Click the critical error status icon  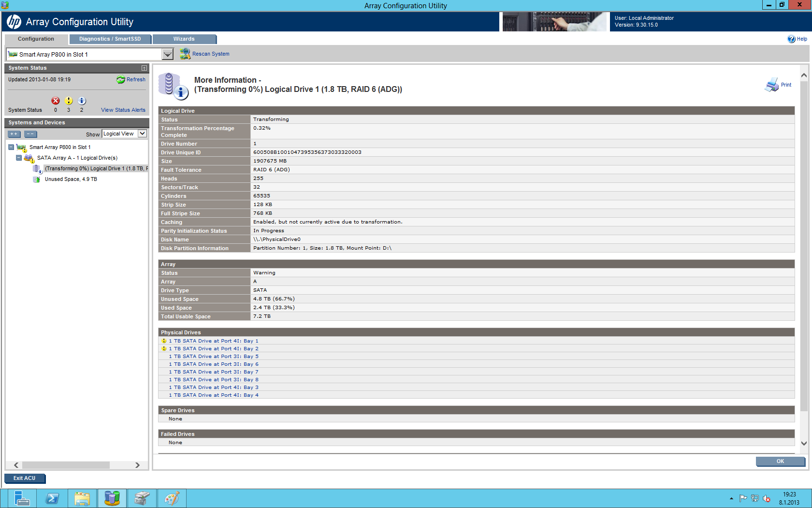[56, 101]
